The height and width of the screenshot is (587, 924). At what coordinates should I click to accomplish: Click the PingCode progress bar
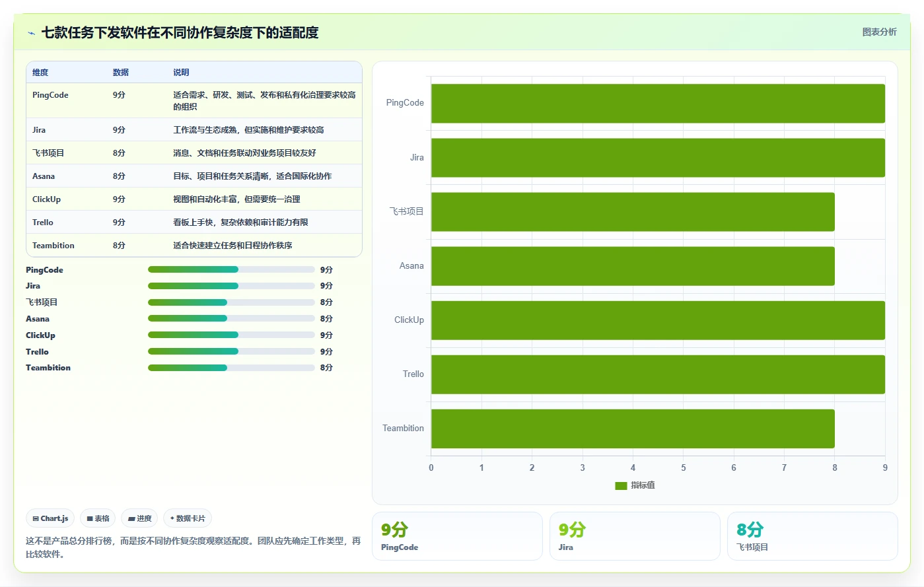click(231, 269)
